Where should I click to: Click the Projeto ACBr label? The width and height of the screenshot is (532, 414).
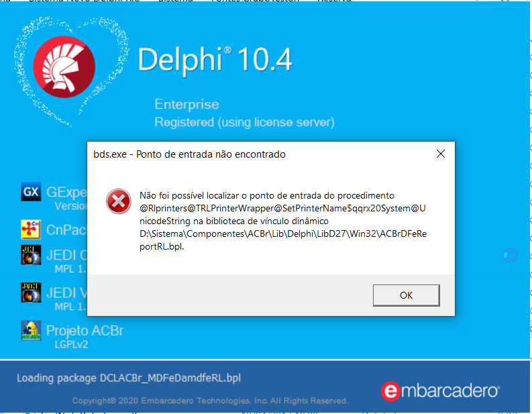click(x=85, y=331)
